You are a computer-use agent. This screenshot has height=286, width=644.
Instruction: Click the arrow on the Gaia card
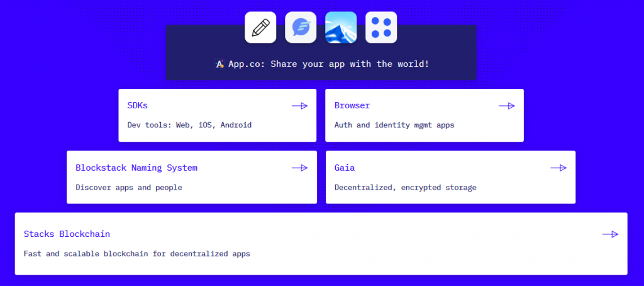(x=558, y=168)
